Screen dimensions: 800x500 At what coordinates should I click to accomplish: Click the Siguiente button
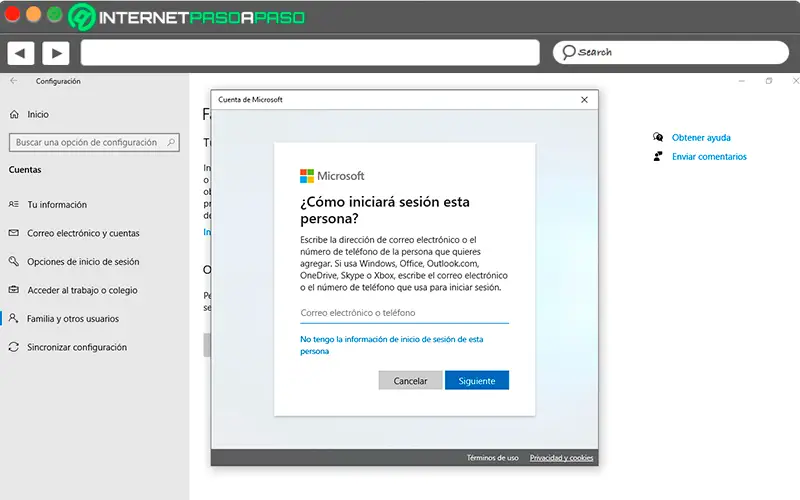click(x=477, y=381)
